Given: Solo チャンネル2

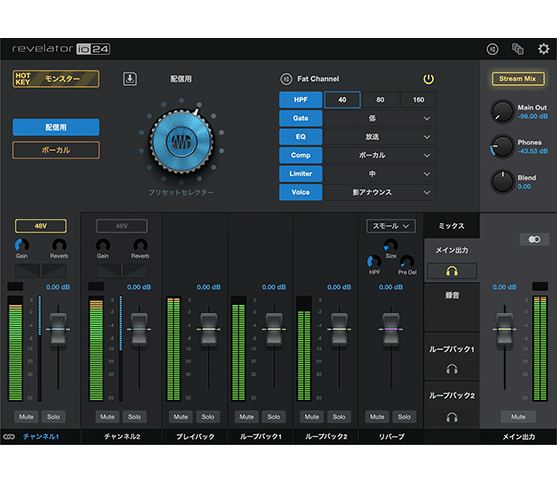Looking at the screenshot, I should point(135,417).
